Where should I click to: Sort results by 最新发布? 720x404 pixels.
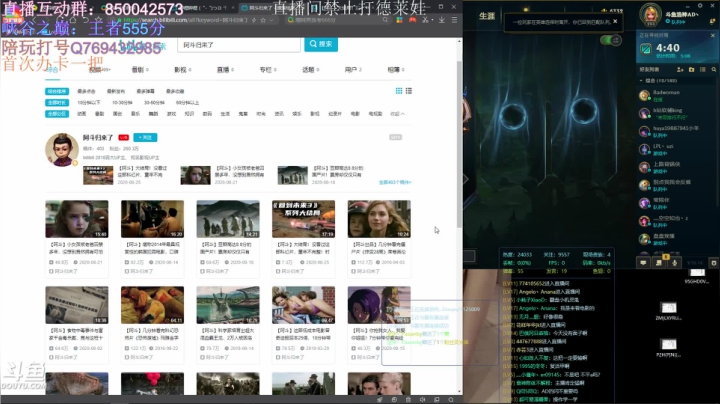coord(116,91)
